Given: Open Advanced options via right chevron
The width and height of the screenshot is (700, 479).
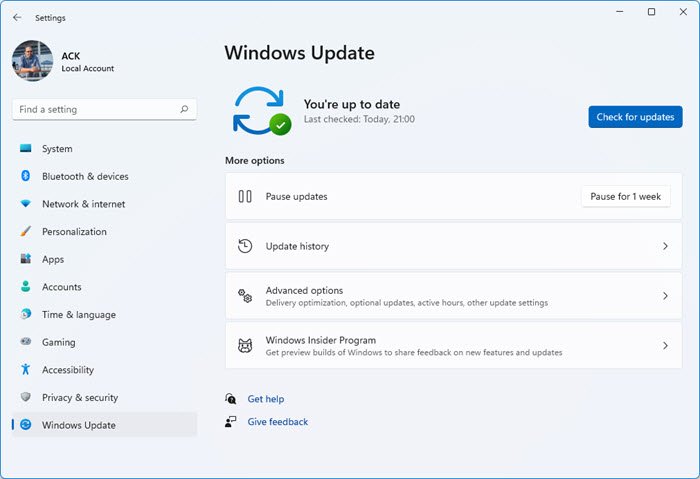Looking at the screenshot, I should (665, 296).
